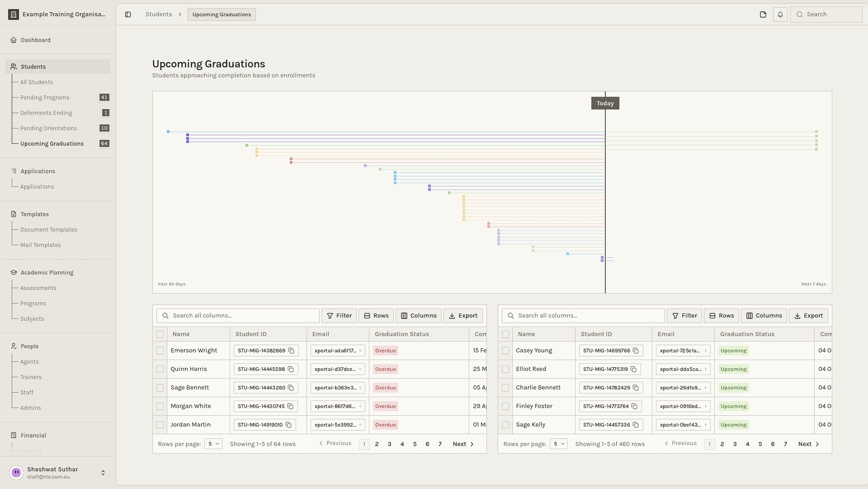The image size is (868, 489).
Task: Click Shashwat Suthar's user avatar
Action: [x=16, y=472]
